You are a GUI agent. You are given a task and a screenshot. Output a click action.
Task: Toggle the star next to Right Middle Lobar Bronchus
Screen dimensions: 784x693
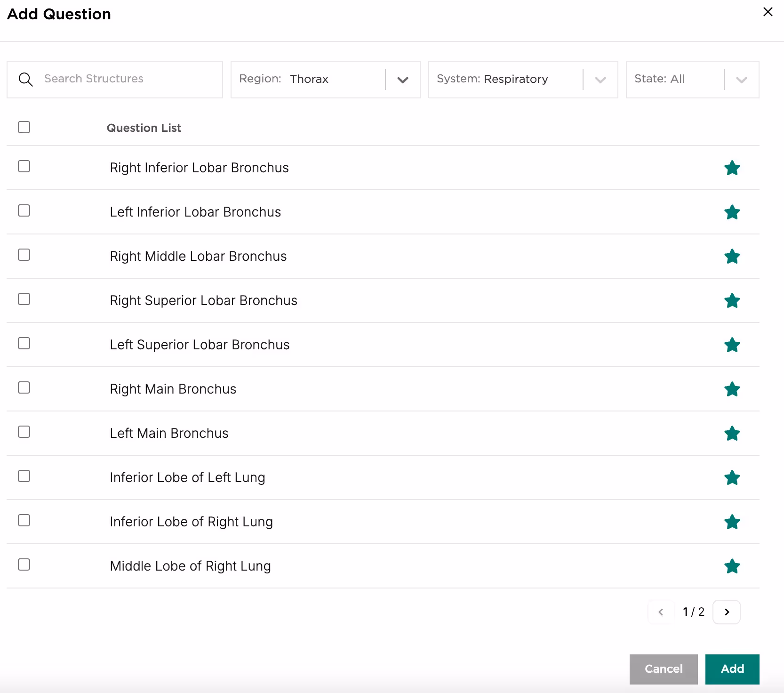(x=732, y=257)
